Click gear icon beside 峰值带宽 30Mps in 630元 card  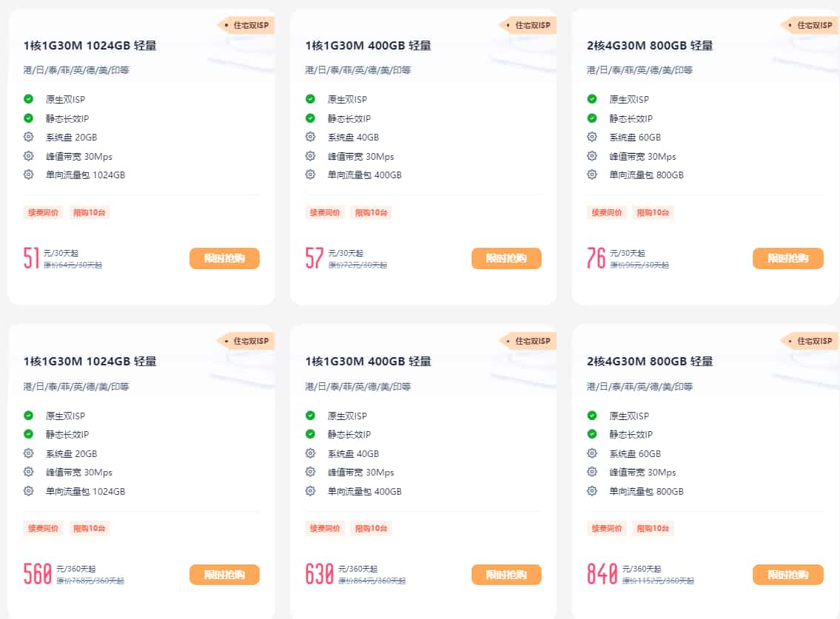pos(310,472)
